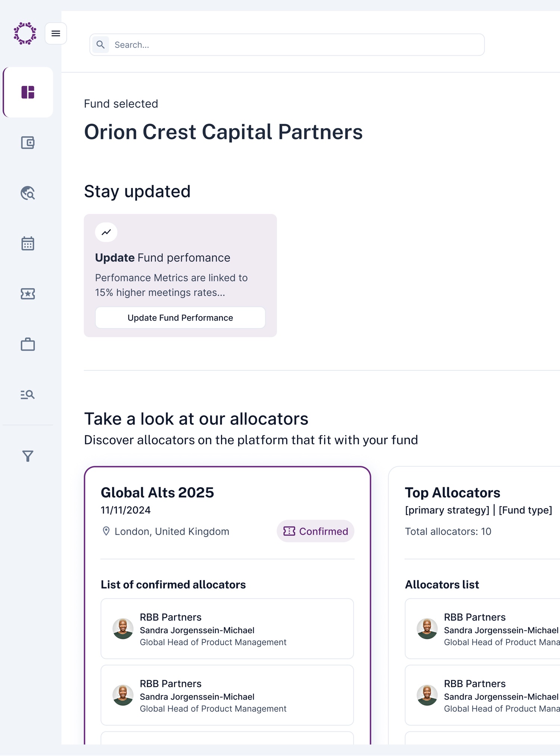Select the Global Alts 2025 card title

(x=157, y=492)
